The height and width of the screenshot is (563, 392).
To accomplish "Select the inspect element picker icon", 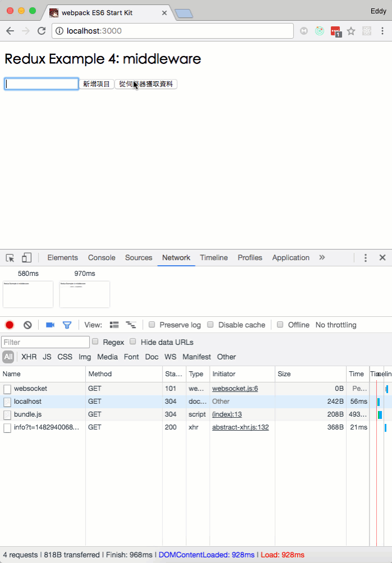I will (10, 258).
